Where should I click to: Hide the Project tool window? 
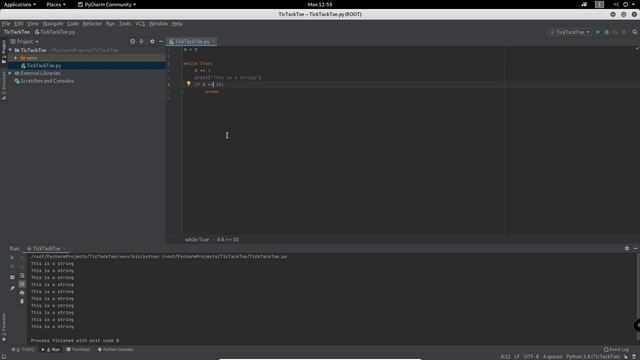pos(161,41)
